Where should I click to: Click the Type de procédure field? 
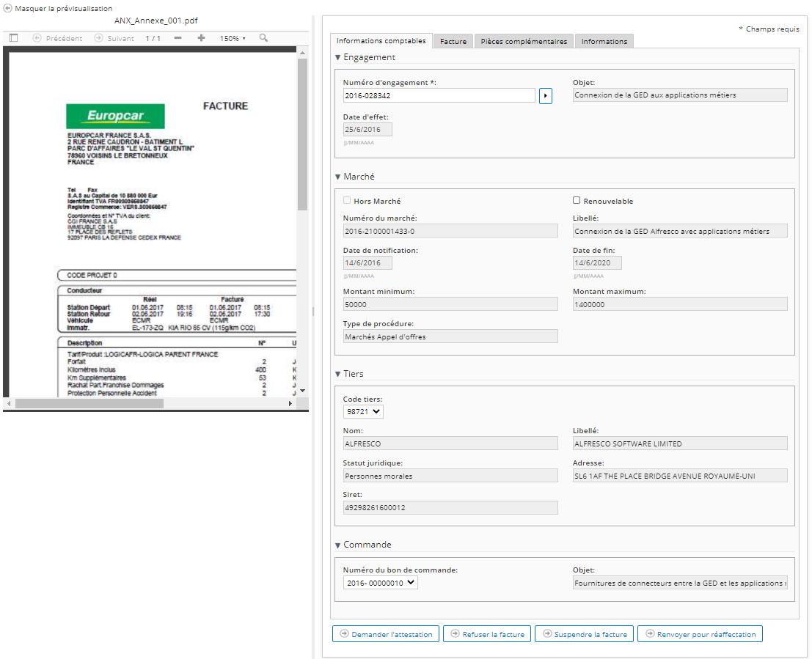point(450,336)
